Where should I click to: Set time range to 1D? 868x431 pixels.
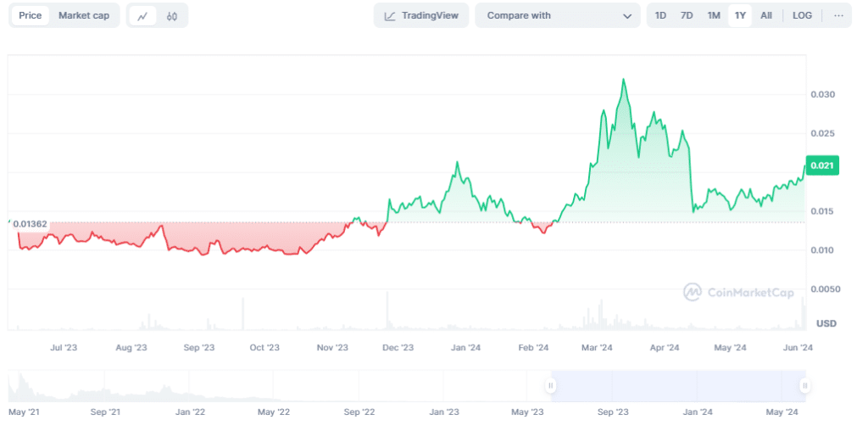pyautogui.click(x=660, y=15)
